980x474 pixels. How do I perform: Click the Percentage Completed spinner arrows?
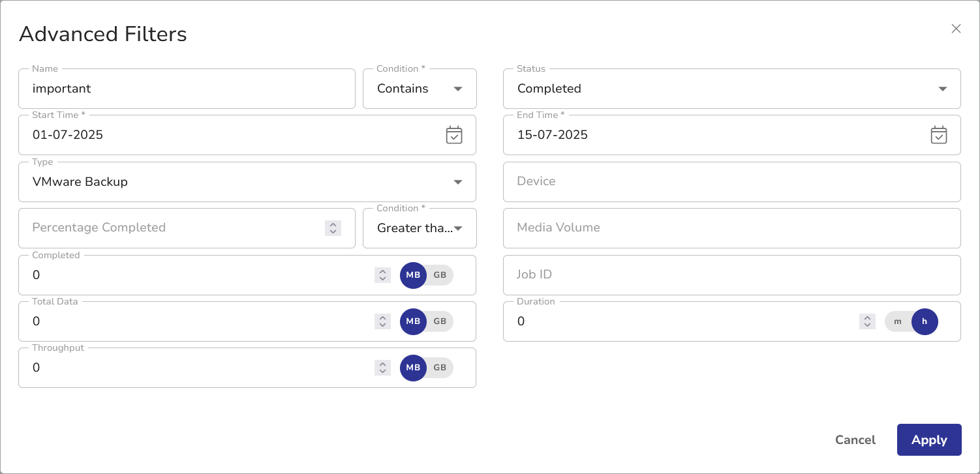pos(333,228)
